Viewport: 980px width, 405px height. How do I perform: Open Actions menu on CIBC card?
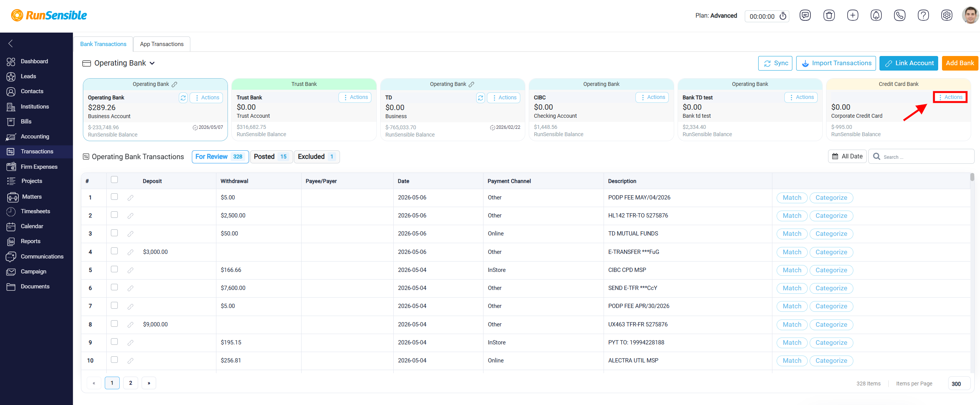click(652, 97)
